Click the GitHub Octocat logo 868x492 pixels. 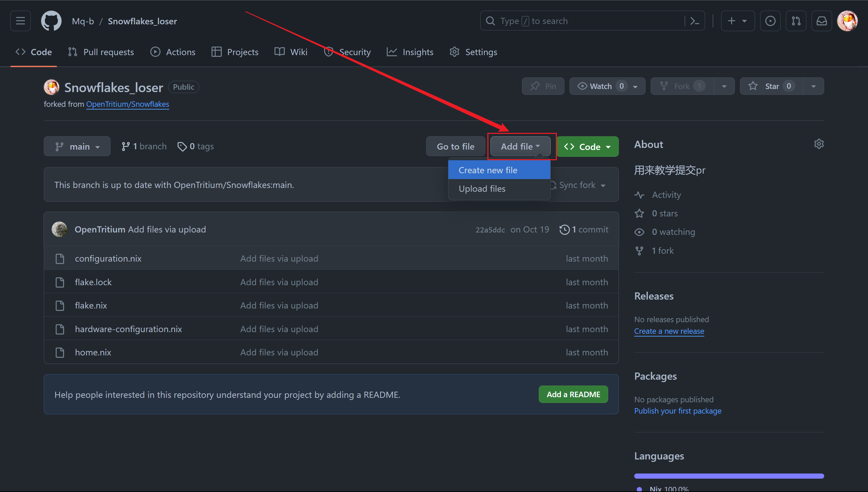(x=51, y=21)
